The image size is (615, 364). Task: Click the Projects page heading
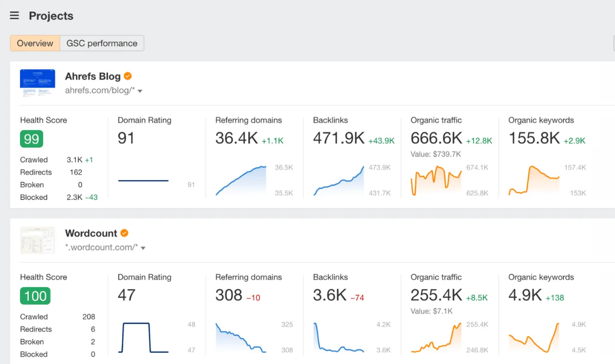(51, 16)
